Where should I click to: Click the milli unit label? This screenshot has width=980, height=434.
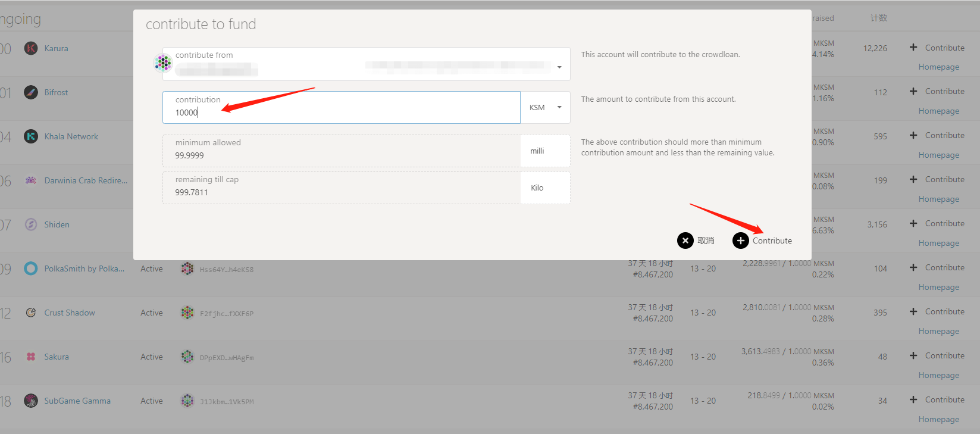point(537,151)
